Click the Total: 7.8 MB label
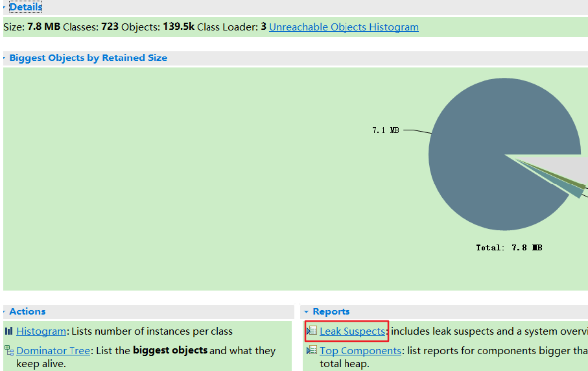 [x=509, y=248]
